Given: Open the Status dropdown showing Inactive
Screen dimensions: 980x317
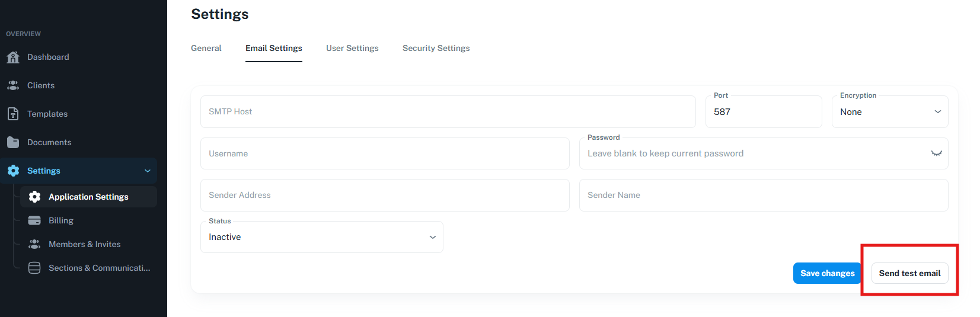Looking at the screenshot, I should pos(321,237).
